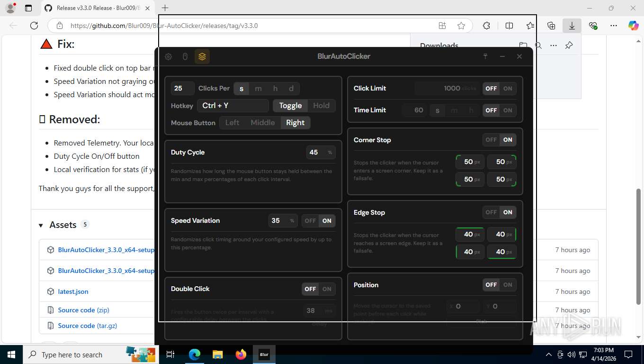
Task: Set clicks per unit to 'm'
Action: pos(258,89)
